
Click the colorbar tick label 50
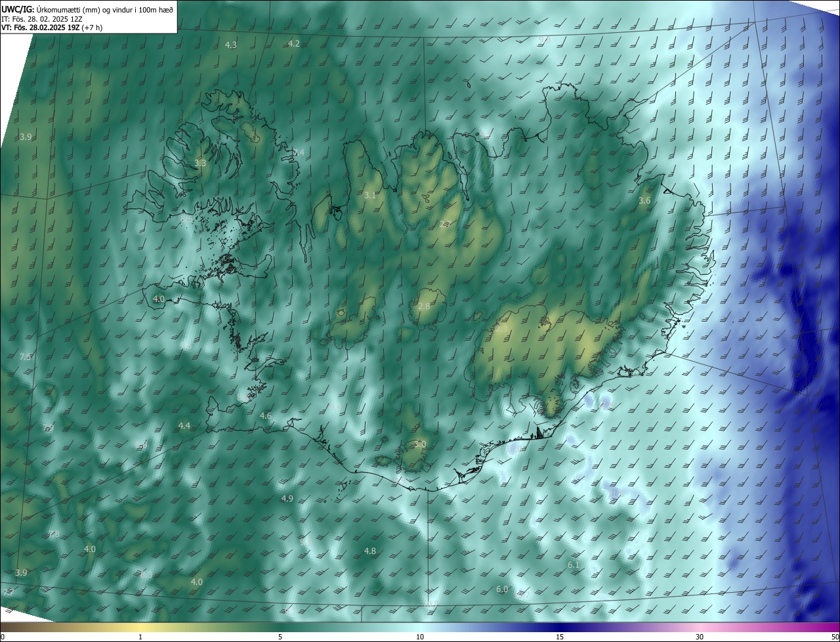pyautogui.click(x=835, y=637)
